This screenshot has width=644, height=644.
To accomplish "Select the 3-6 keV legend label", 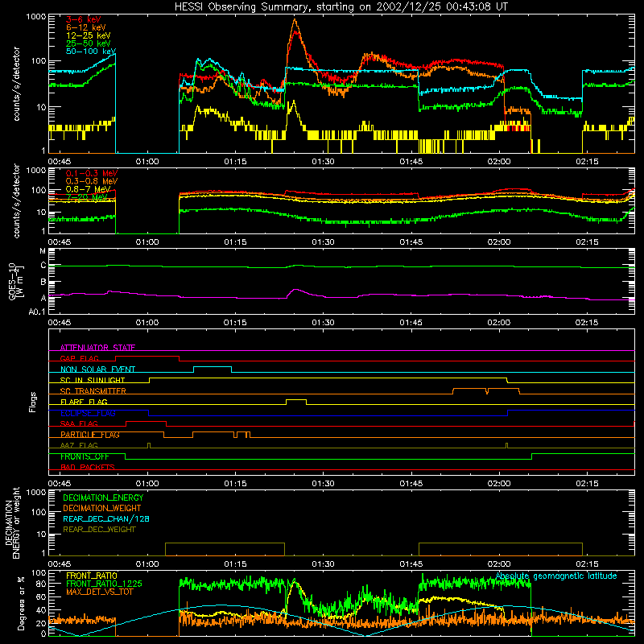I will click(84, 19).
